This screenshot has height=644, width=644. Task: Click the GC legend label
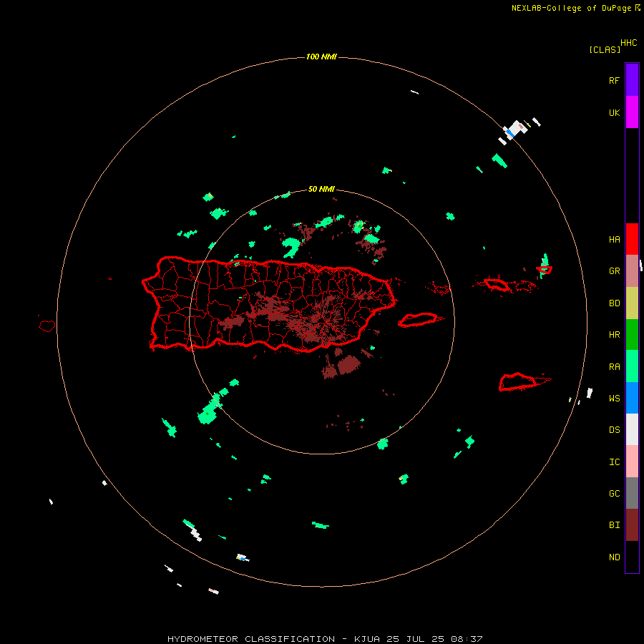click(614, 493)
